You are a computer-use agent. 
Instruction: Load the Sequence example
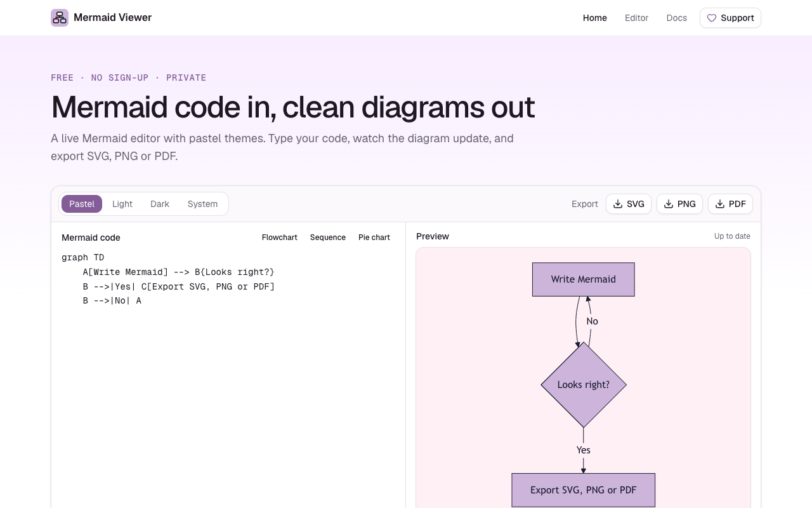tap(328, 237)
